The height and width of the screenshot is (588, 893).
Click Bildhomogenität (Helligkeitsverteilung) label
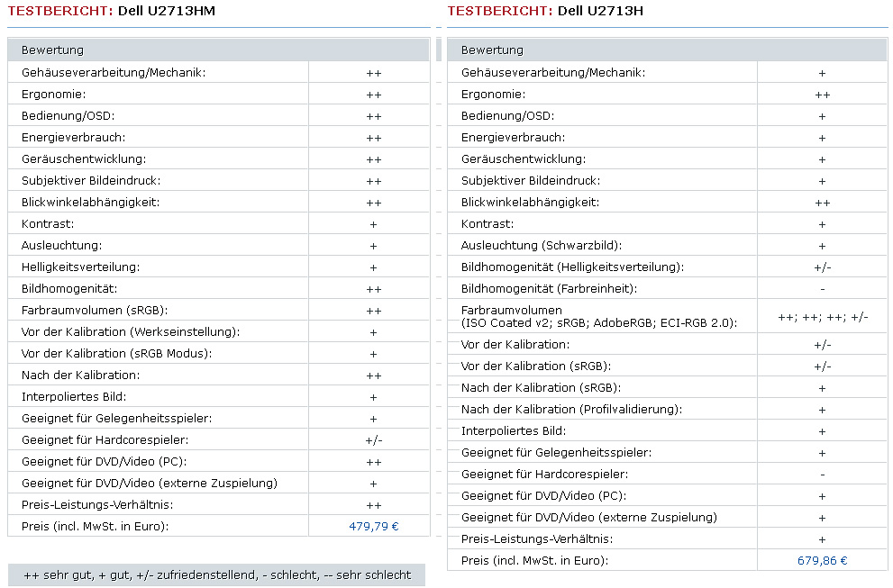(x=572, y=267)
